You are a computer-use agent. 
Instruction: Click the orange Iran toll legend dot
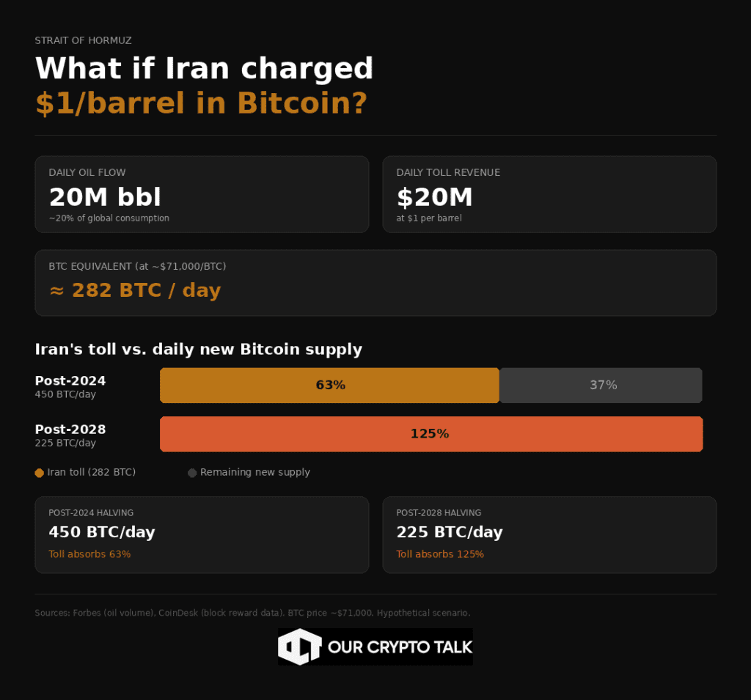40,473
